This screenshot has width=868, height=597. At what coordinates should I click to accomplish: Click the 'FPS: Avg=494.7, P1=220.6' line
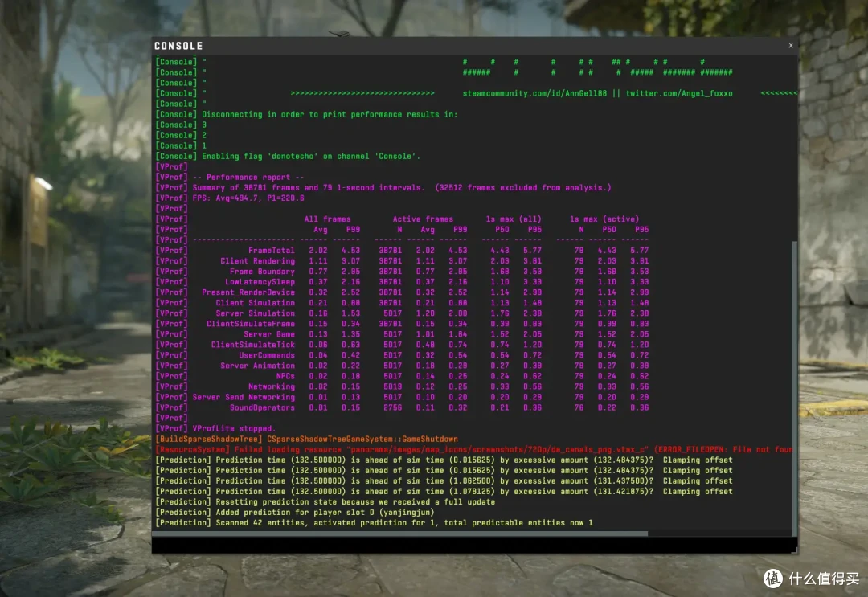coord(230,198)
